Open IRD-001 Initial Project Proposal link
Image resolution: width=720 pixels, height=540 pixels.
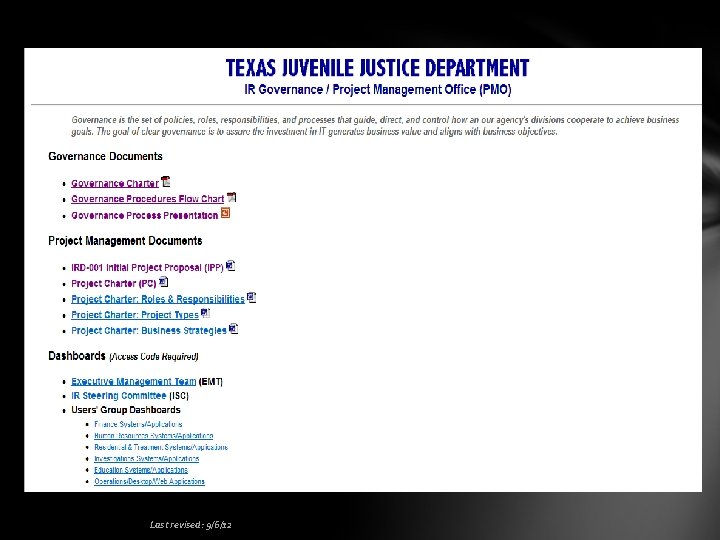(147, 268)
